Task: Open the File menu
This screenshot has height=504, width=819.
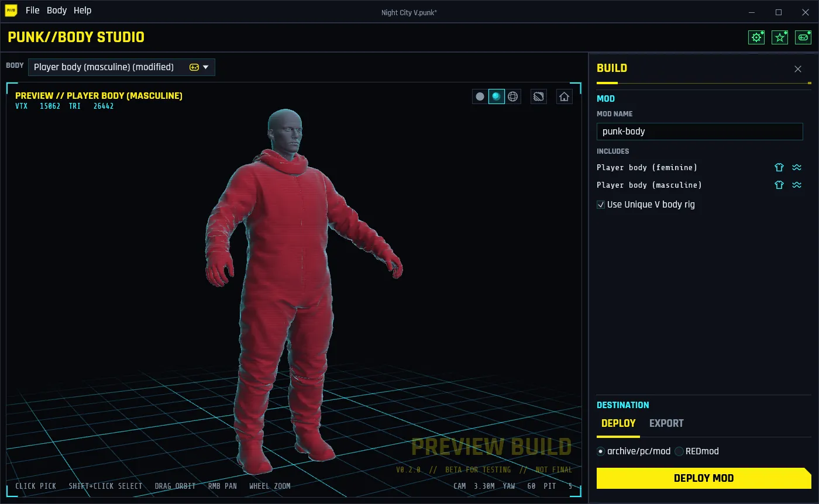Action: tap(33, 11)
